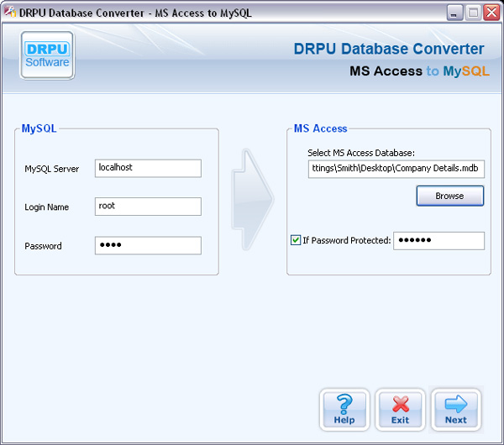Click the 'MS Access' group heading
The image size is (504, 445).
tap(321, 128)
